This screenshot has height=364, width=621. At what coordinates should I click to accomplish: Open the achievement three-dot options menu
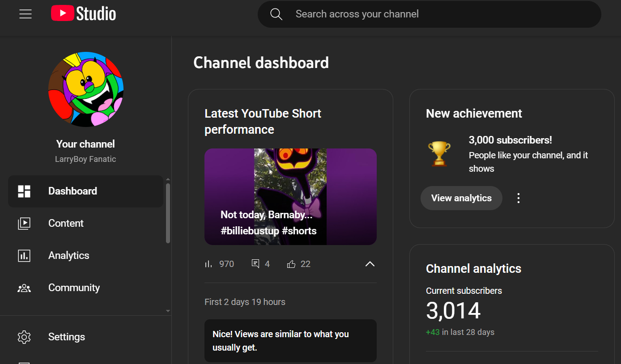tap(519, 198)
